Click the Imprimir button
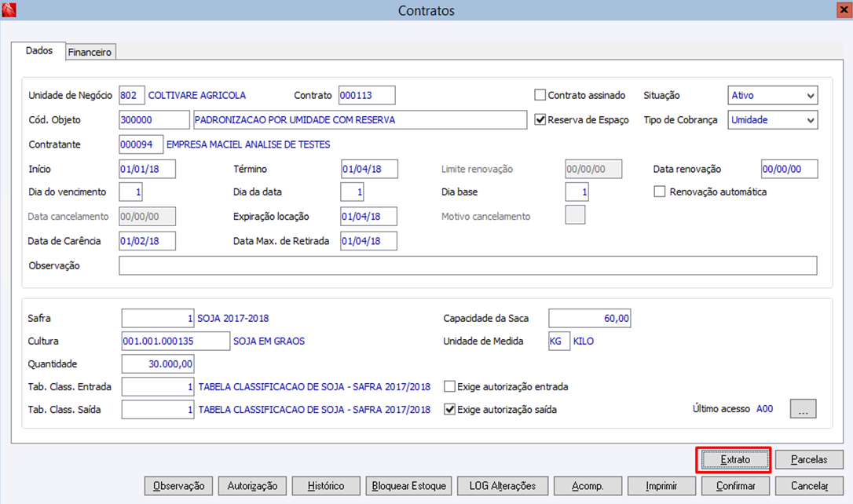The height and width of the screenshot is (504, 853). coord(661,486)
